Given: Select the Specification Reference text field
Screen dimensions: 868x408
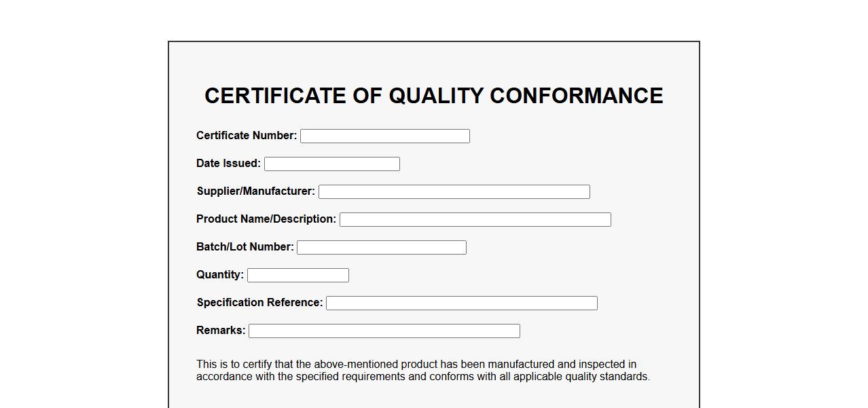Looking at the screenshot, I should pyautogui.click(x=461, y=303).
